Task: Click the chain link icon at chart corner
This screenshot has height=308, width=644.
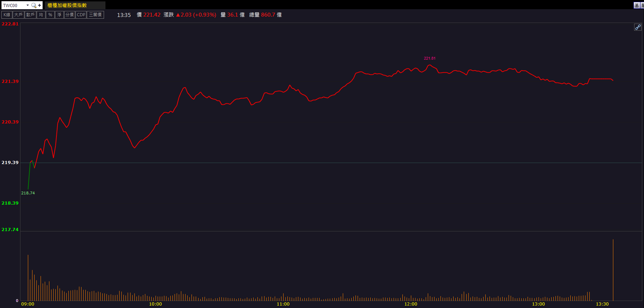Action: click(x=638, y=27)
